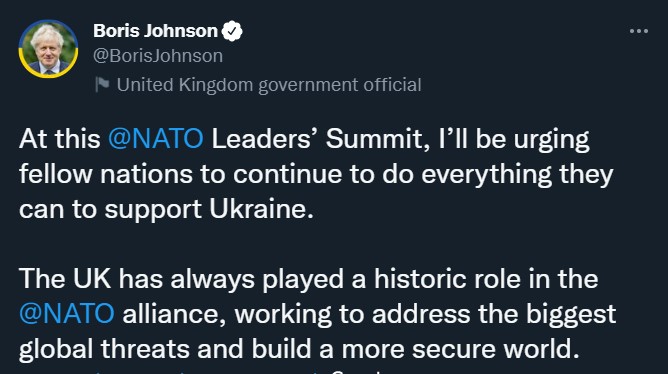Open the @NATO mention before Leaders' Summit
668x374 pixels.
(x=155, y=139)
